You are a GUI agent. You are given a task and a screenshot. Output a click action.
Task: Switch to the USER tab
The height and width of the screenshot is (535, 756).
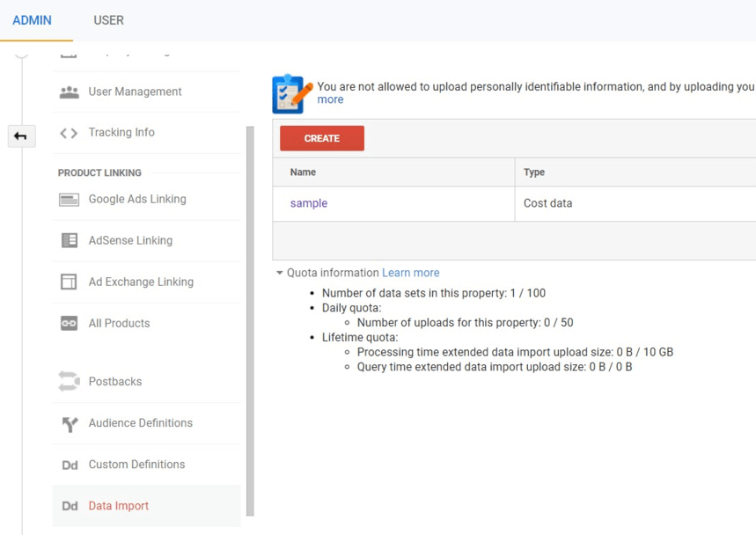click(108, 20)
